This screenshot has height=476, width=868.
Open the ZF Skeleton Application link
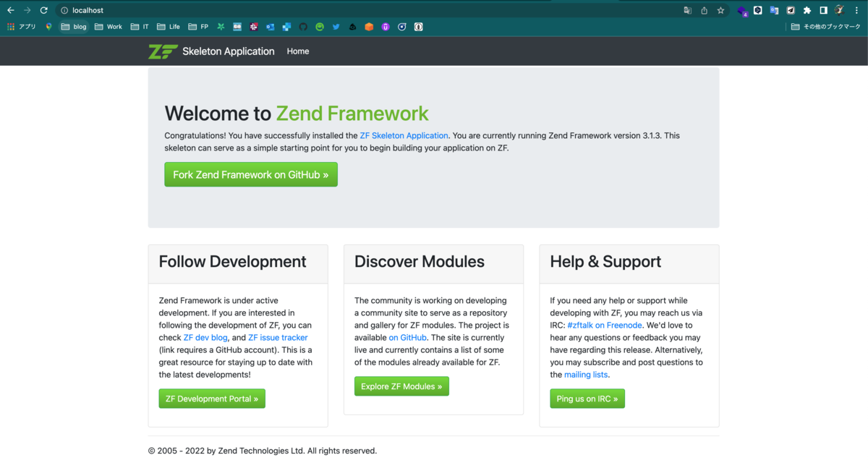coord(404,135)
